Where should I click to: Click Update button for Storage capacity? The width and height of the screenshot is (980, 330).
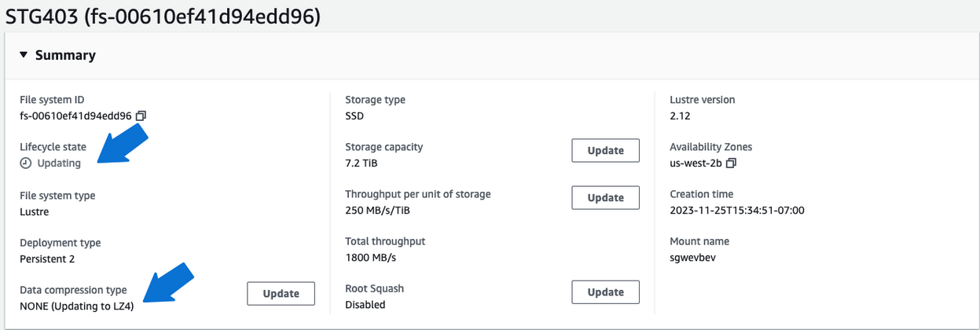605,150
